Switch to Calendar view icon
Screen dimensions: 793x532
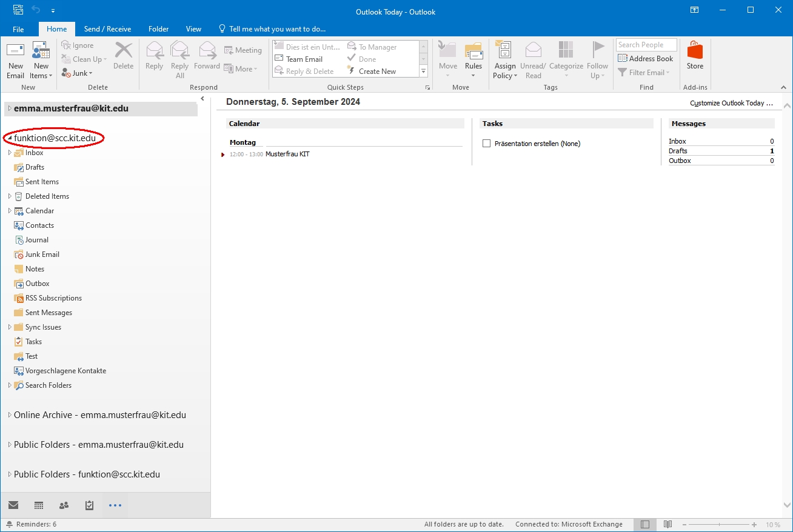click(39, 505)
